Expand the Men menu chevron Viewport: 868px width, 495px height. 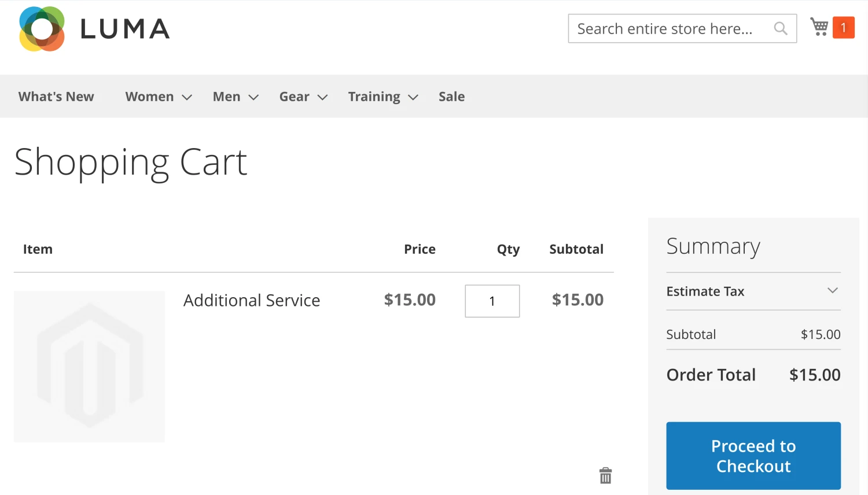click(253, 97)
